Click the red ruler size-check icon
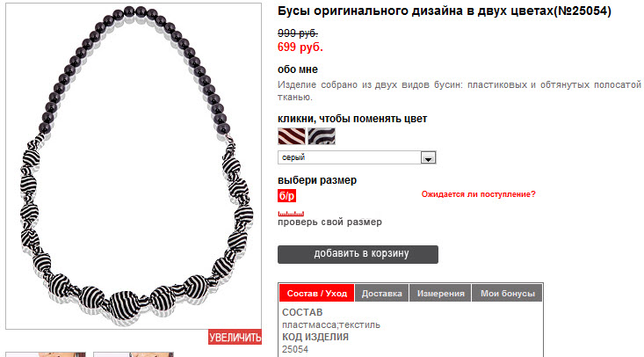This screenshot has height=357, width=644. coord(291,214)
